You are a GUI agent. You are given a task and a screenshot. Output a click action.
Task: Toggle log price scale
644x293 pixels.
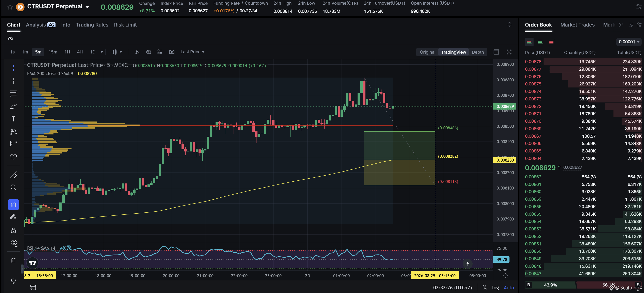point(495,288)
